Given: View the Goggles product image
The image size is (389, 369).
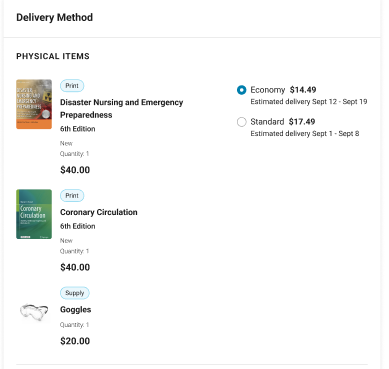Looking at the screenshot, I should tap(34, 312).
